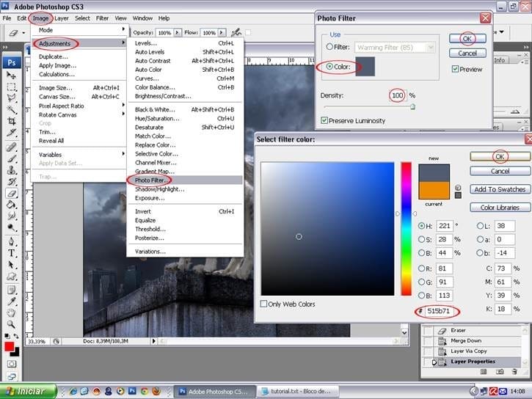Confirm Photo Filter with OK
Image resolution: width=532 pixels, height=399 pixels.
point(467,39)
